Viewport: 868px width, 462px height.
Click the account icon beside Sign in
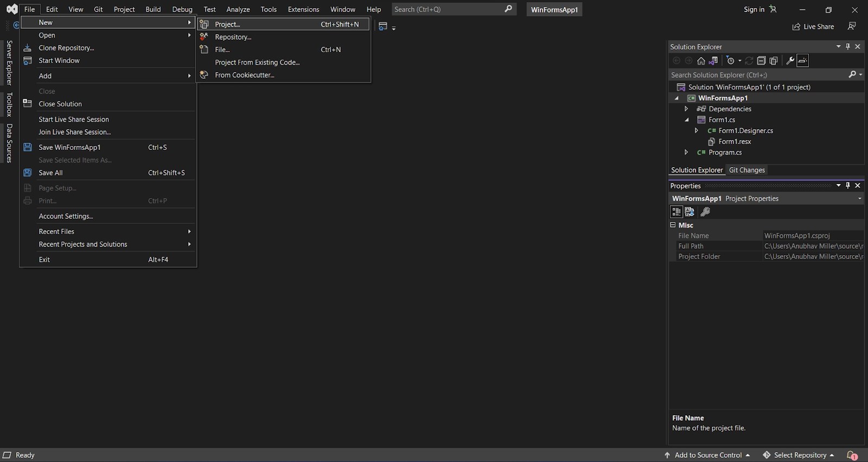coord(773,9)
